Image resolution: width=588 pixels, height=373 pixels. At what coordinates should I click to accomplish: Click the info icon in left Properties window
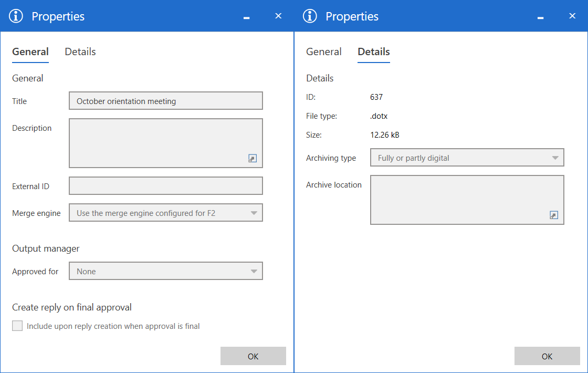pos(16,16)
